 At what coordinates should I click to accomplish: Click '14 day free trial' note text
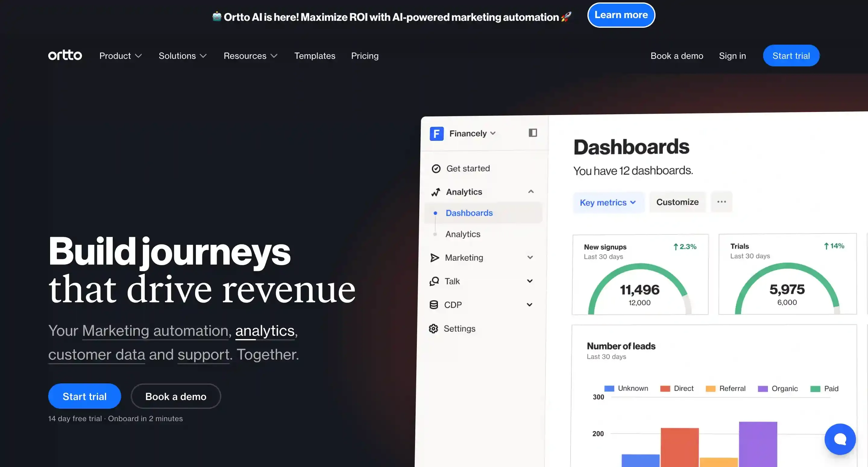click(x=75, y=418)
